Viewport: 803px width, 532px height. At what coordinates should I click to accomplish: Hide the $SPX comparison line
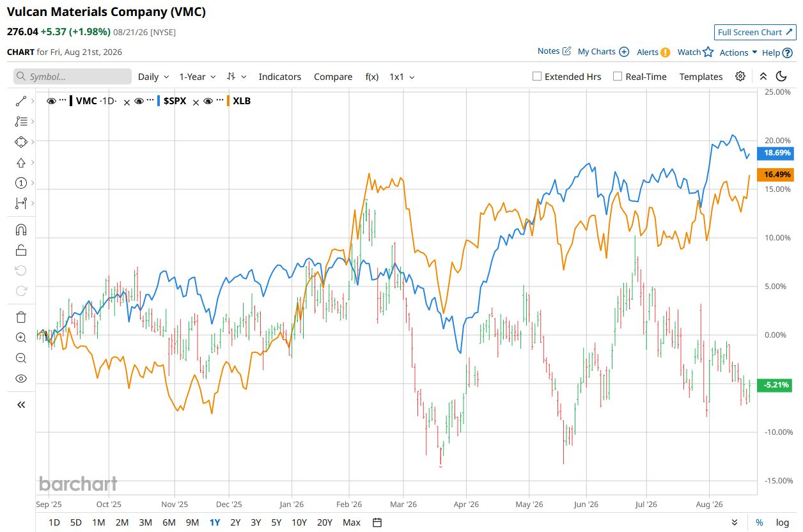[x=139, y=101]
